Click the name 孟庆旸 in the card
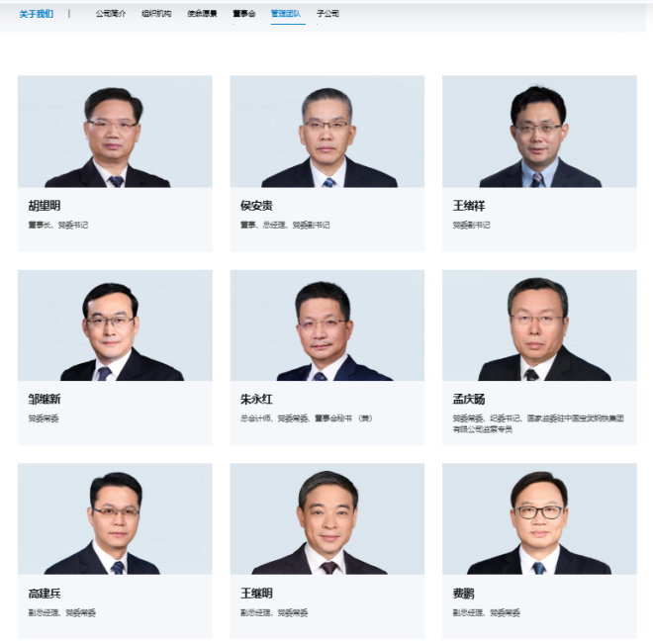 click(469, 400)
